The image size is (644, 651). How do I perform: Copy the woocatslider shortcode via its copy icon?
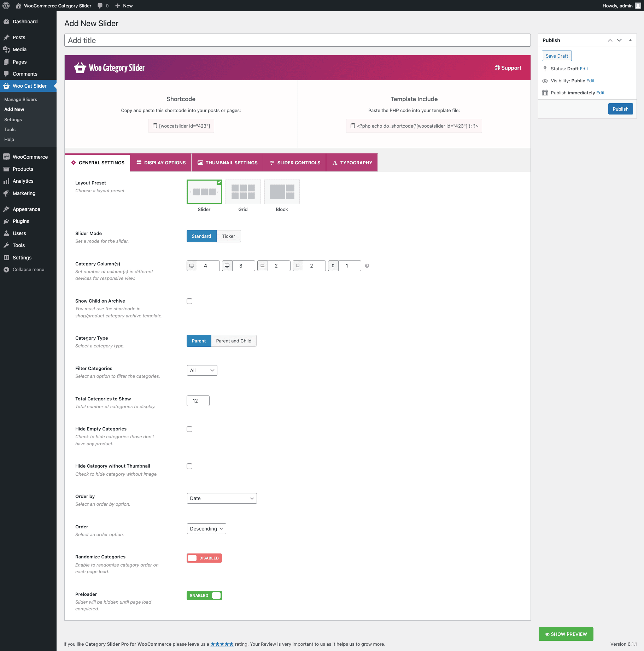click(154, 126)
